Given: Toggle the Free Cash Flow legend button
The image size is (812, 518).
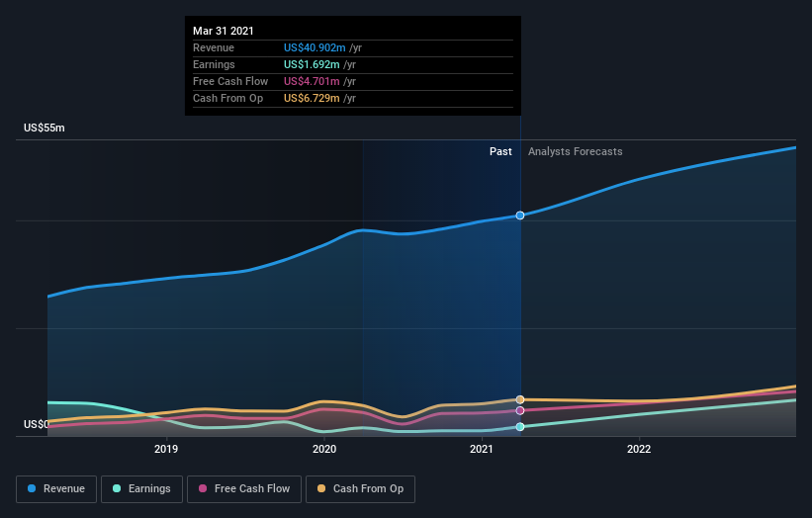Looking at the screenshot, I should point(244,489).
